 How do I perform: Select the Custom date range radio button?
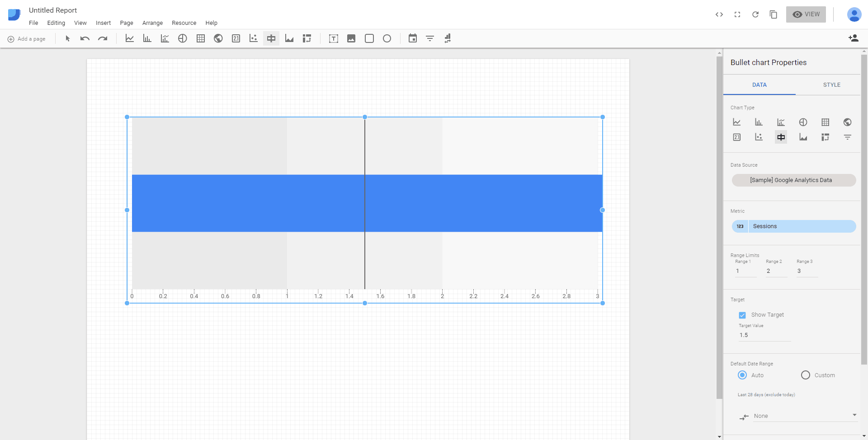click(805, 375)
